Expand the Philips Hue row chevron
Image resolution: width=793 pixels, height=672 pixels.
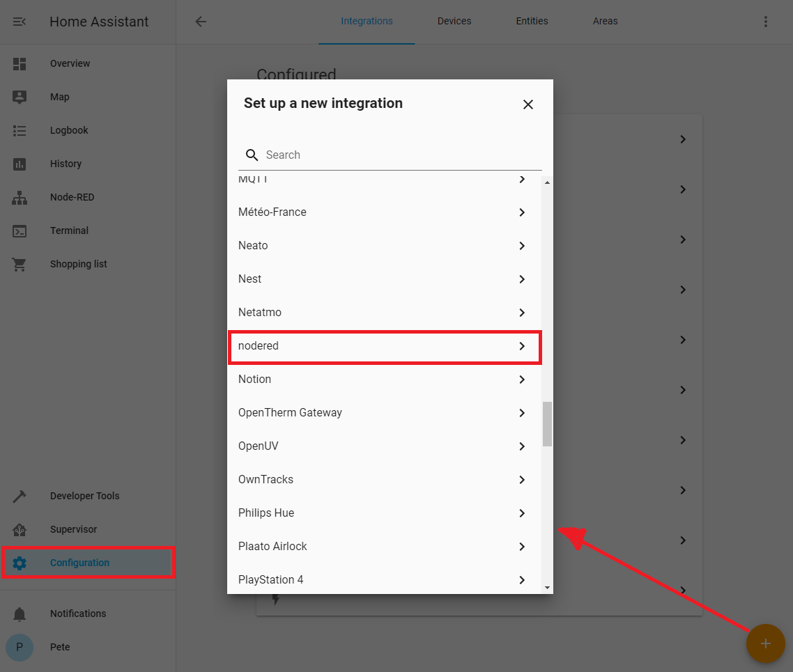tap(522, 513)
